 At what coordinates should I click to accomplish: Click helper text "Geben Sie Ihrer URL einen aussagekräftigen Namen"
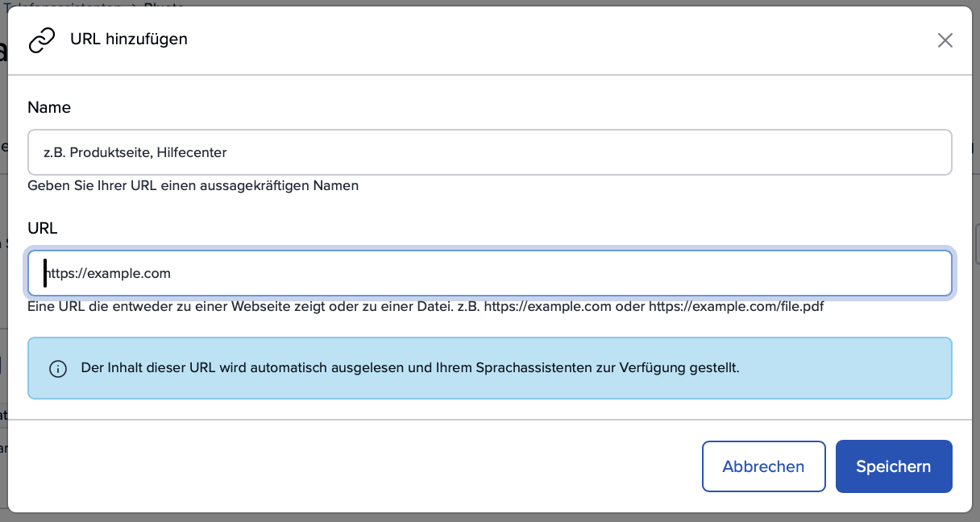pos(193,186)
